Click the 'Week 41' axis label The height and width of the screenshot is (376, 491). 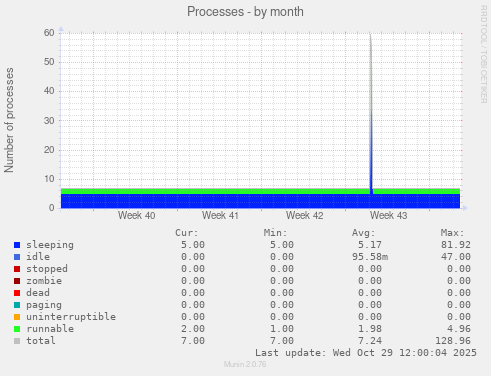pyautogui.click(x=220, y=216)
